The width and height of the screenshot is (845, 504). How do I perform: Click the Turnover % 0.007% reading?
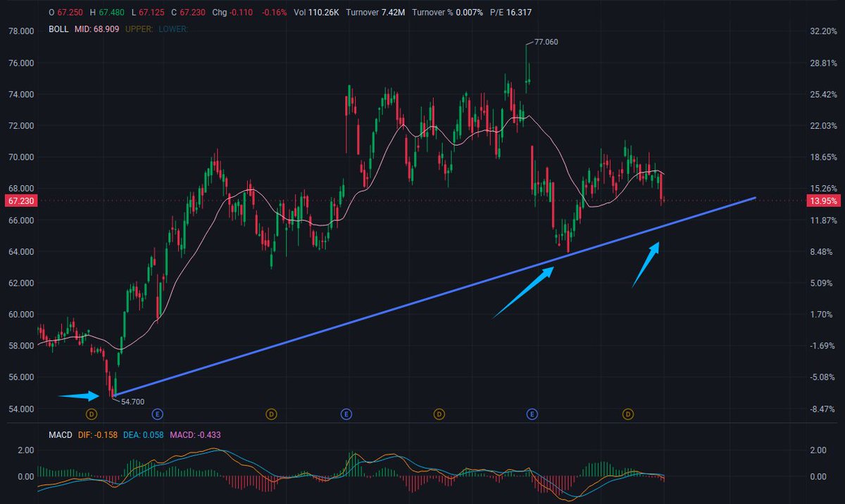(446, 13)
